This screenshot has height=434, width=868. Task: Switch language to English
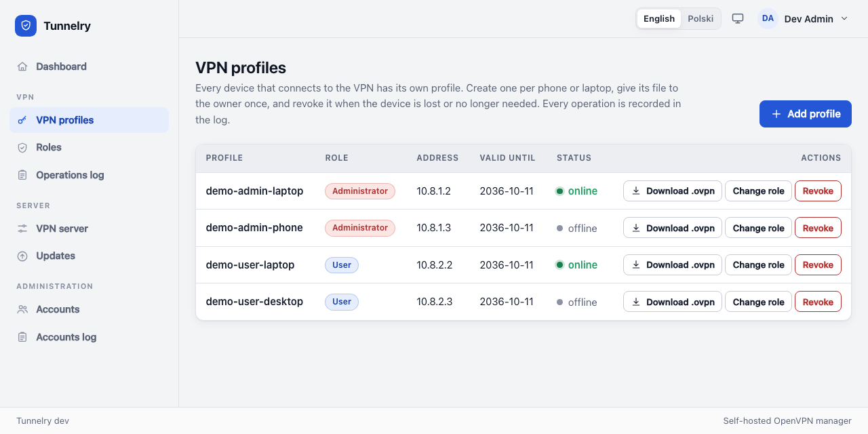pos(659,18)
